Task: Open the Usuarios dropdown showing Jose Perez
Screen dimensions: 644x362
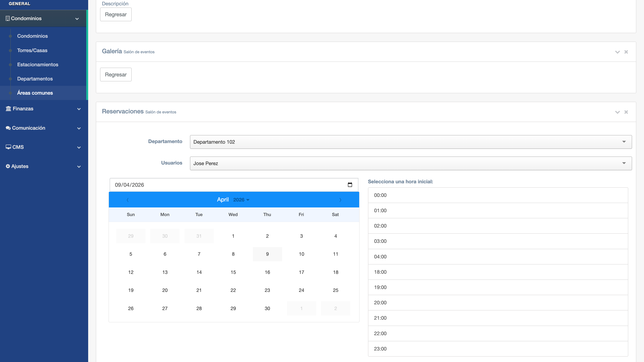Action: [411, 163]
